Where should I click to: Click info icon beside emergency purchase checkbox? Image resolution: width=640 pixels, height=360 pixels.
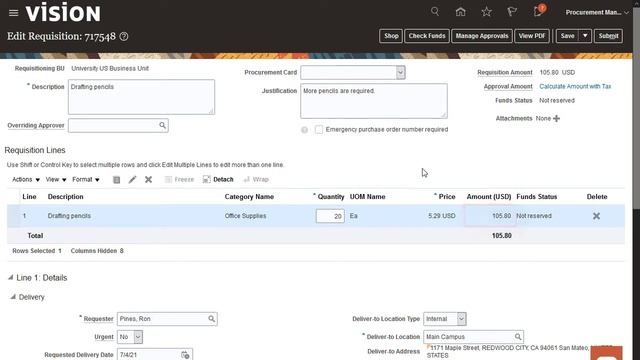[304, 130]
